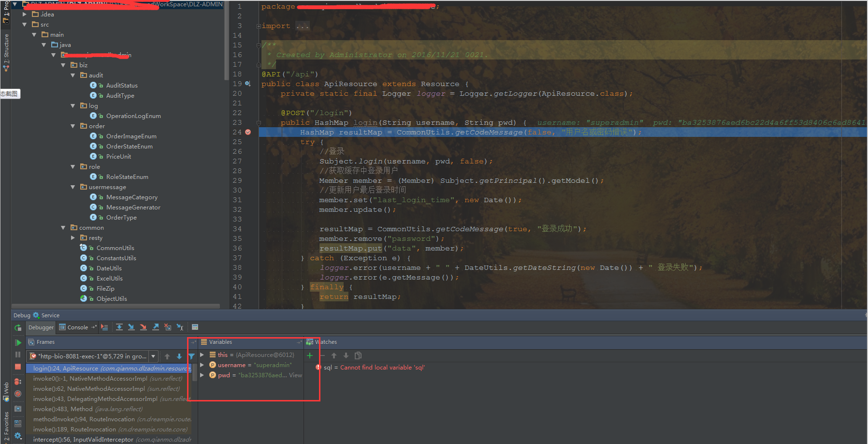Toggle the frames filter funnel icon
This screenshot has width=868, height=444.
pos(191,356)
